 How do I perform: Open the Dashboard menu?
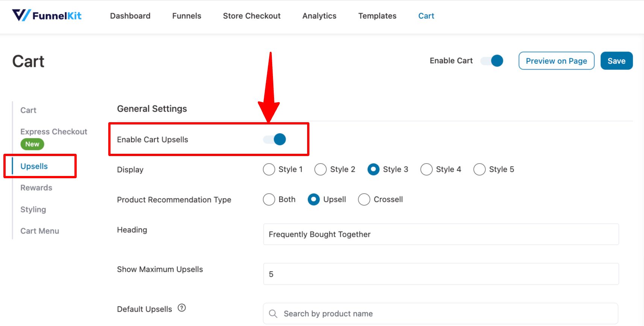coord(130,16)
